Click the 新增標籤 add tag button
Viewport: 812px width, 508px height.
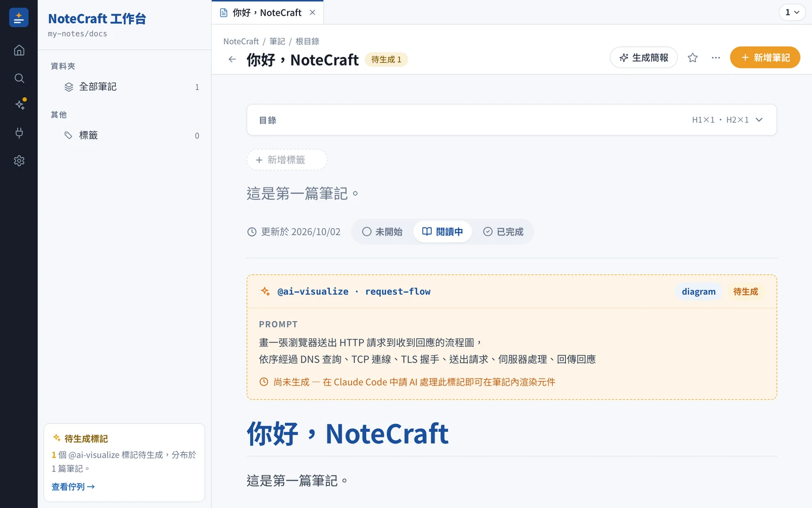point(287,160)
